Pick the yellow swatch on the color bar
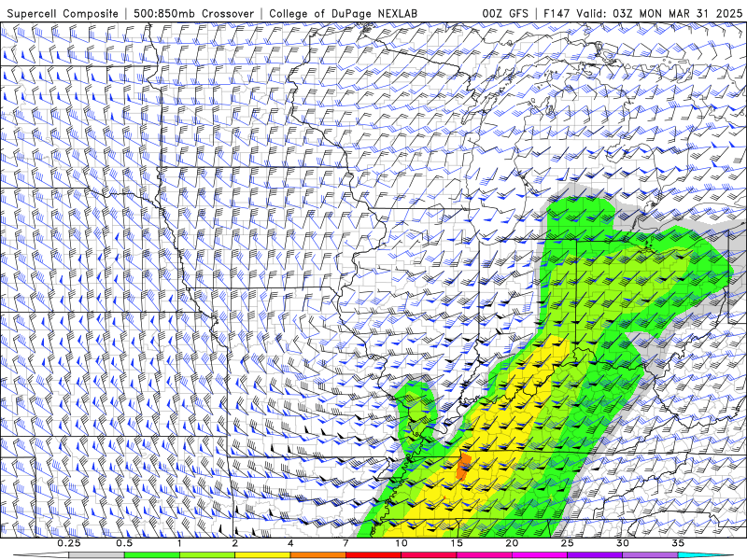Screen dimensions: 747x560 [262, 555]
